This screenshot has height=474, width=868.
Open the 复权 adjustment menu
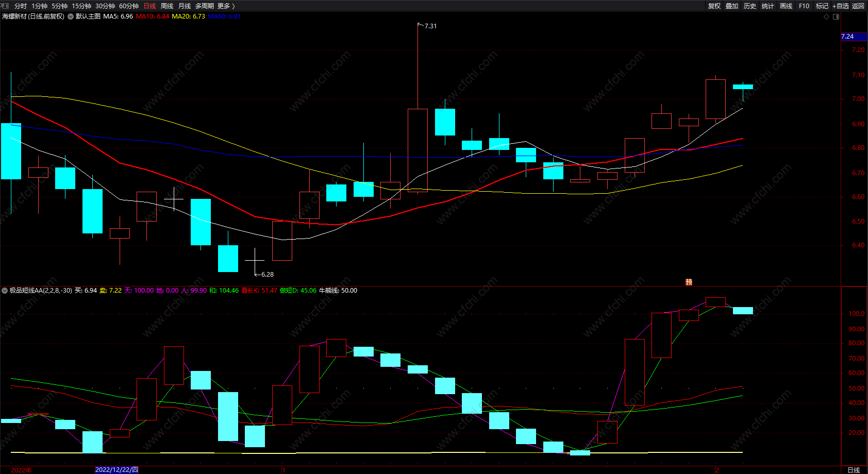click(x=714, y=6)
